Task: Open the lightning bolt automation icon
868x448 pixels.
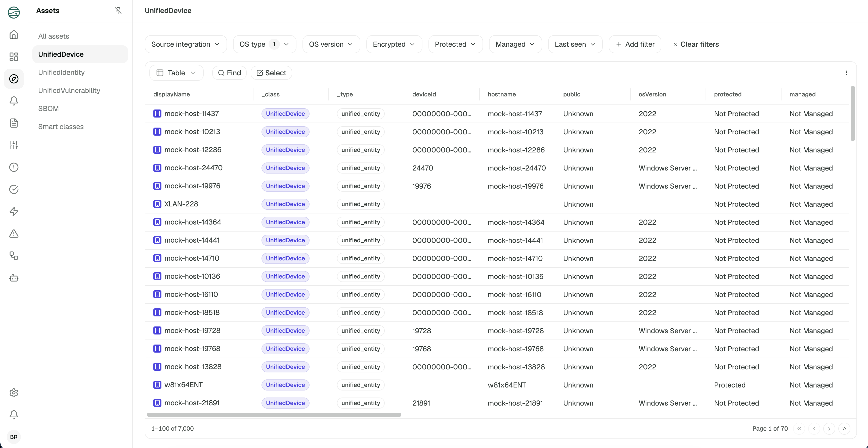Action: click(x=14, y=211)
